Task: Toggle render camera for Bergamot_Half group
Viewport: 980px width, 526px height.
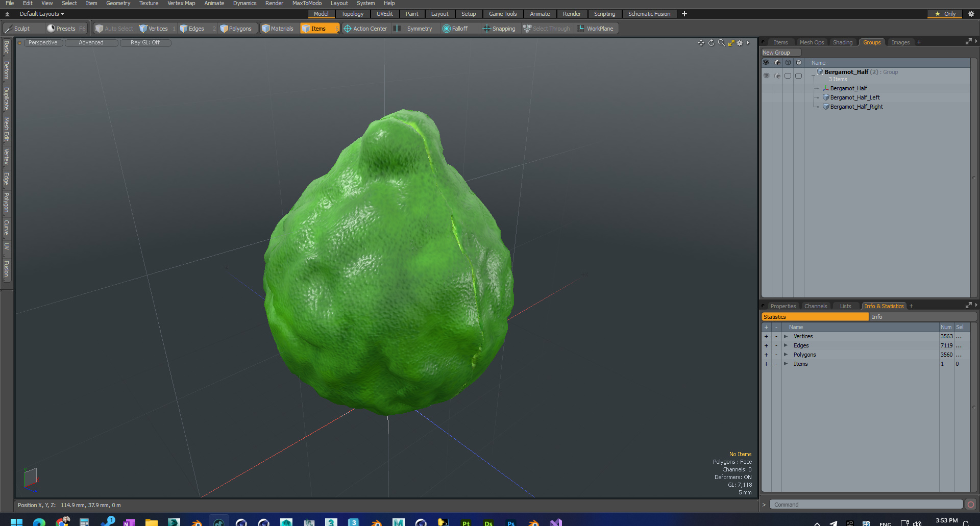Action: [x=777, y=76]
